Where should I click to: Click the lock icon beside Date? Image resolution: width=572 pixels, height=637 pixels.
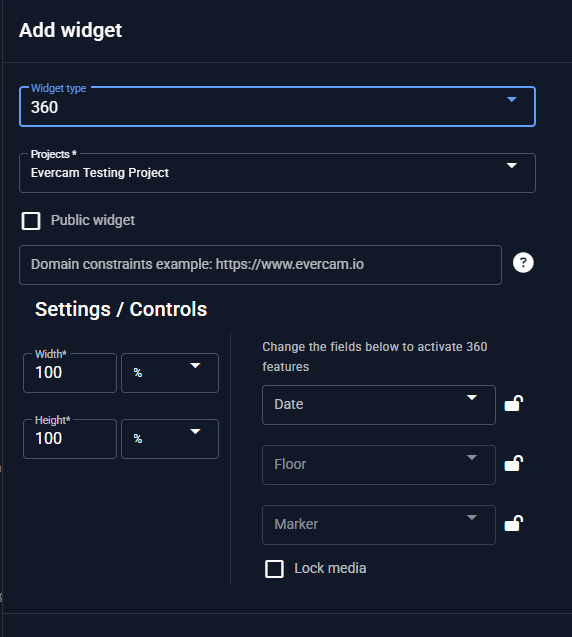(x=514, y=404)
